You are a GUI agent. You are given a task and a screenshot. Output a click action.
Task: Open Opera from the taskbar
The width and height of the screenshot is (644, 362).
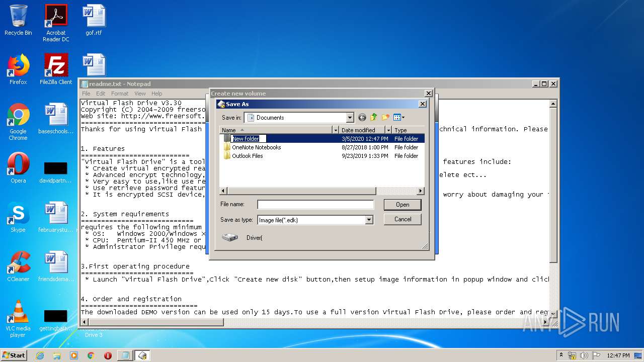click(x=108, y=355)
